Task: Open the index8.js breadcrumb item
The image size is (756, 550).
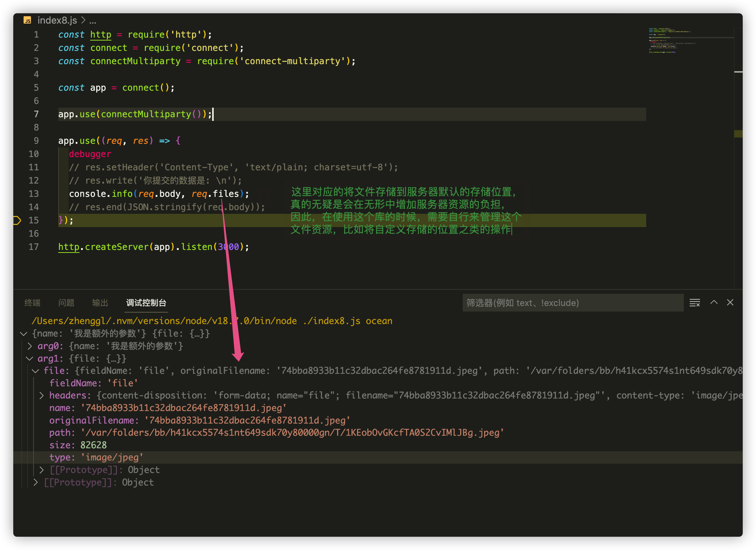Action: coord(57,20)
